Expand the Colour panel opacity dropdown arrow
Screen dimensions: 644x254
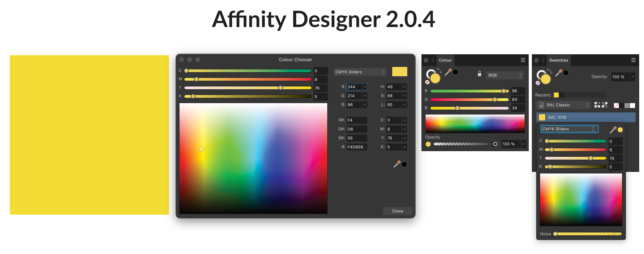523,144
